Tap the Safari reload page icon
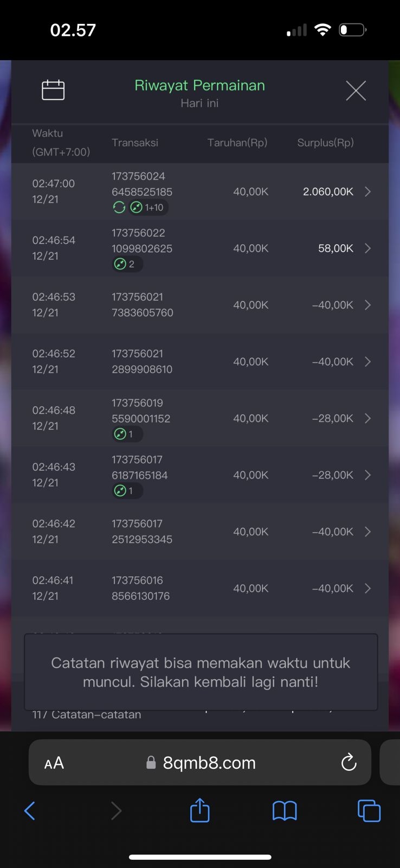 pos(349,762)
